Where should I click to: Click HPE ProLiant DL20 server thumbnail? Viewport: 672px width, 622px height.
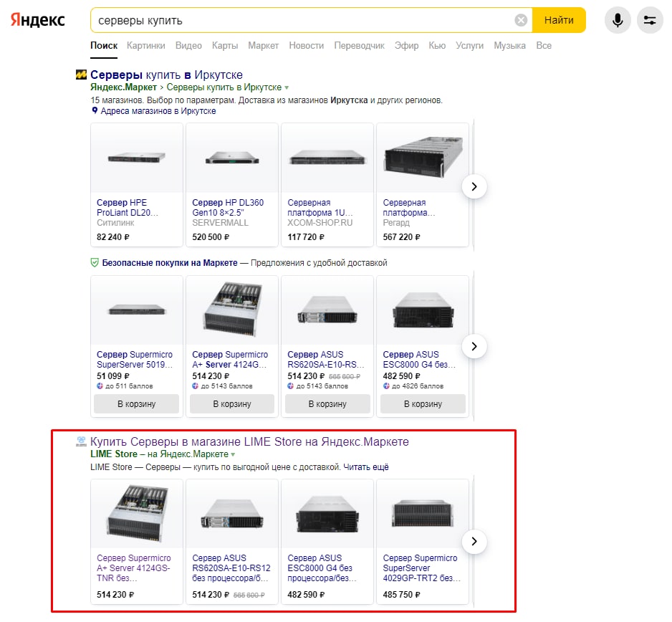tap(137, 158)
